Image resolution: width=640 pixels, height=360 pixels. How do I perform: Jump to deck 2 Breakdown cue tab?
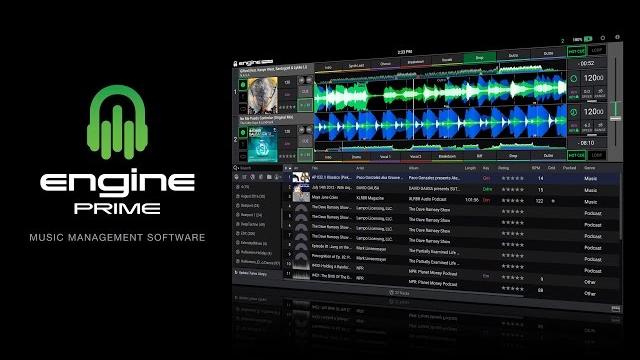tap(447, 156)
